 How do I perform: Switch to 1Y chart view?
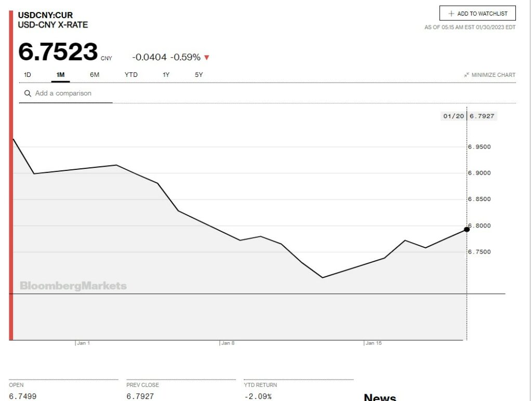(x=166, y=75)
